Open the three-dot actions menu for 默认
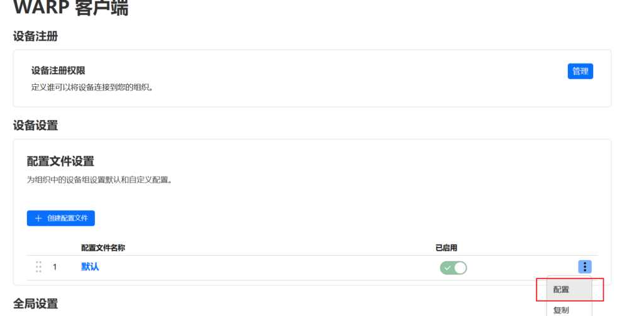The image size is (644, 316). click(x=585, y=267)
